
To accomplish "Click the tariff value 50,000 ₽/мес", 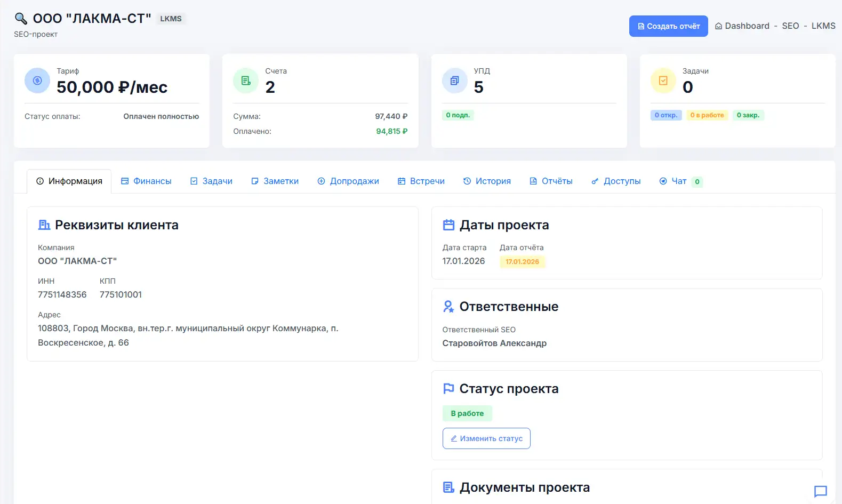I will coord(112,87).
